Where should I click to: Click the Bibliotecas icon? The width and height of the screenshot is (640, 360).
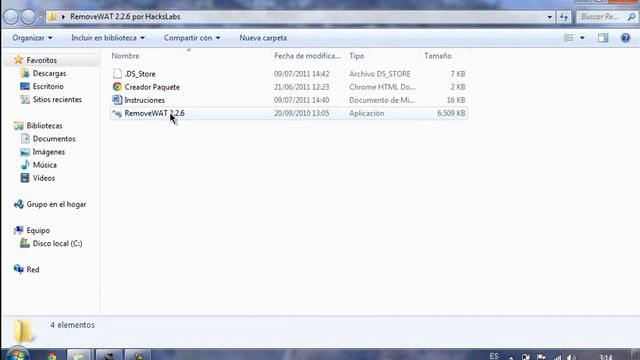point(18,125)
